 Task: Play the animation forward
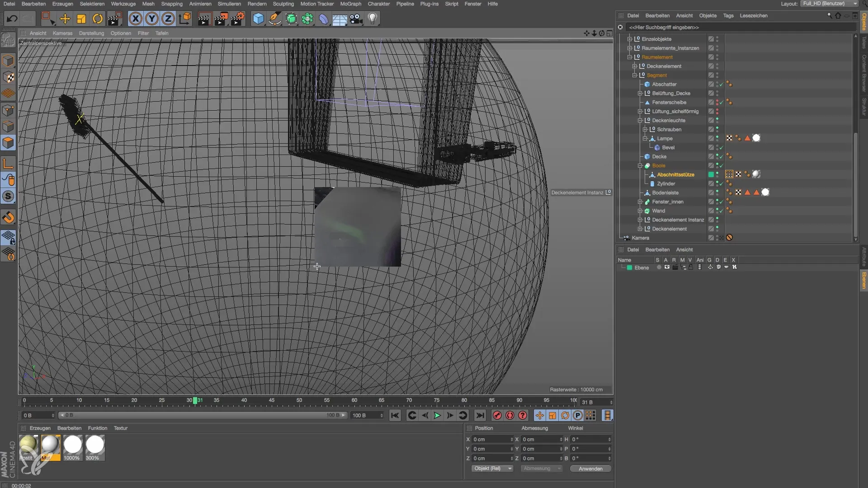[x=437, y=415]
